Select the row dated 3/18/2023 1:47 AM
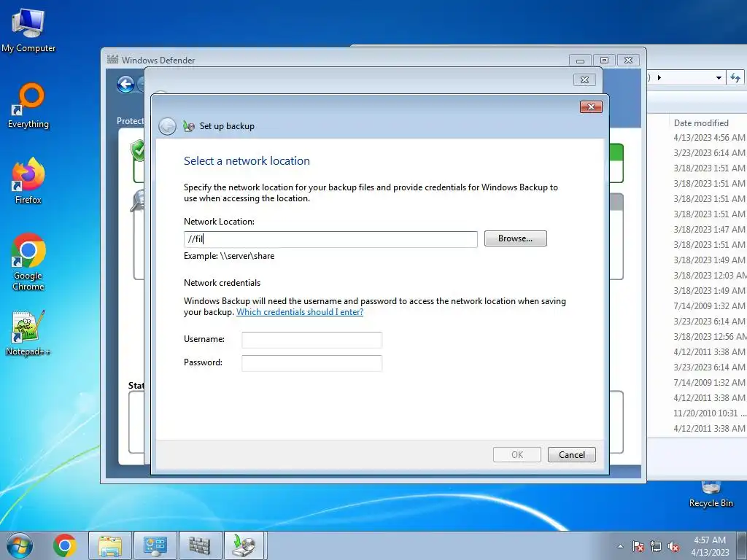 [709, 230]
